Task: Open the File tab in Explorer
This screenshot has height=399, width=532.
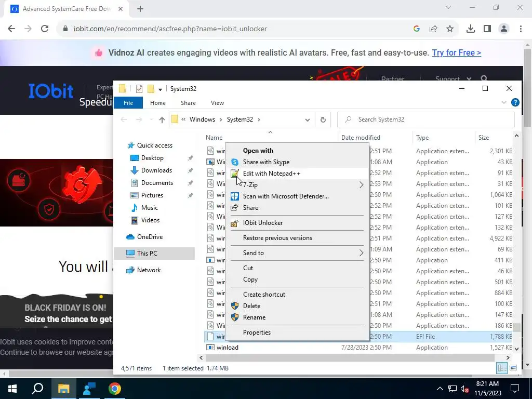Action: tap(128, 103)
